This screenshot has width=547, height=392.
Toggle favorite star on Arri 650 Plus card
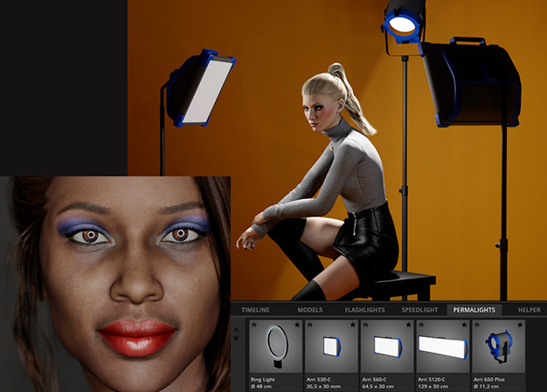(x=520, y=325)
